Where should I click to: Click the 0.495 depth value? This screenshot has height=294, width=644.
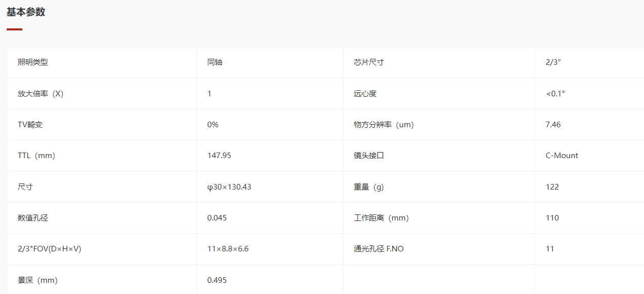pyautogui.click(x=217, y=280)
